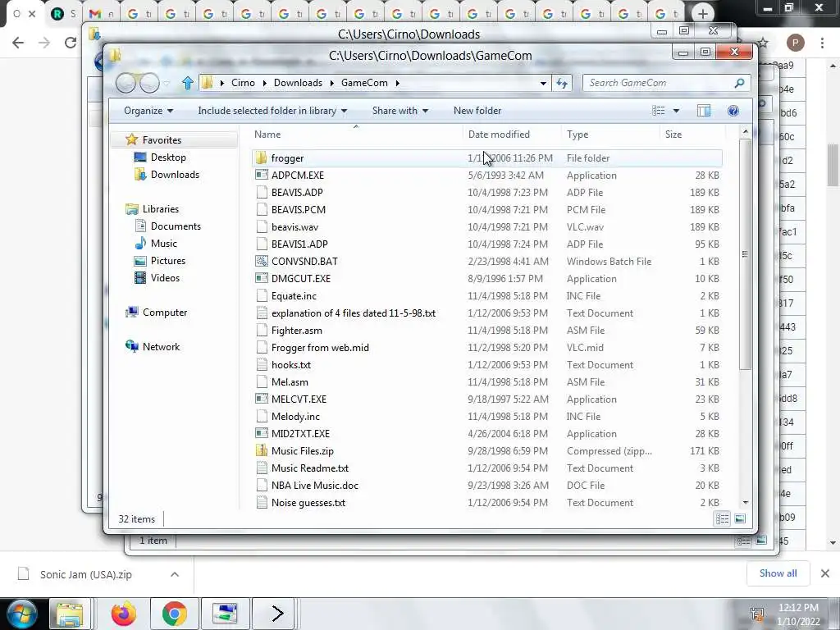The image size is (840, 630).
Task: Open Chrome three-dot menu
Action: (822, 43)
